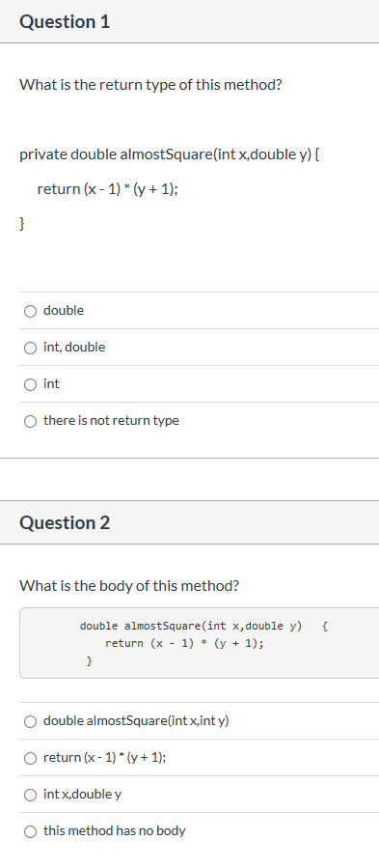
Task: Click the closing brace inside the gray code box
Action: tap(89, 661)
